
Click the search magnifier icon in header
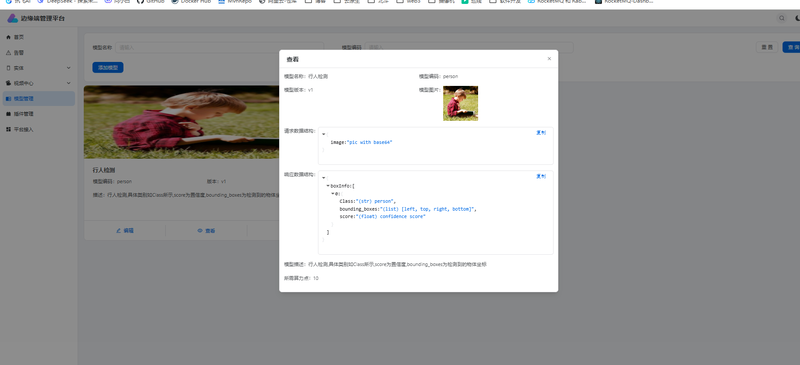(782, 18)
